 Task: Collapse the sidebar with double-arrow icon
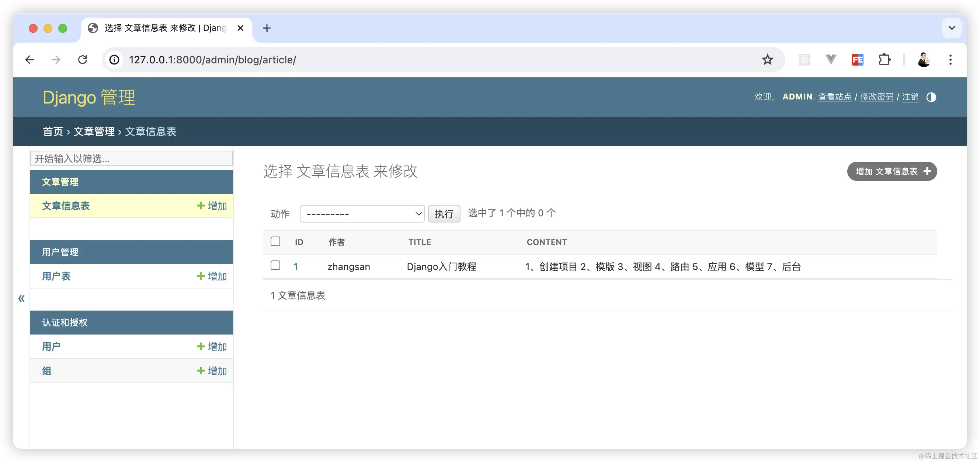(21, 298)
